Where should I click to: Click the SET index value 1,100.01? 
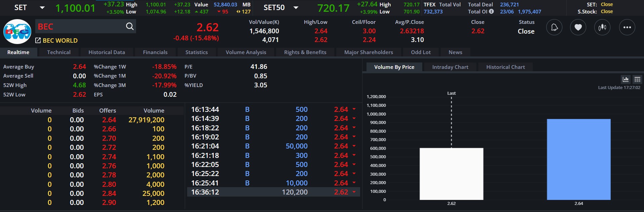(x=75, y=8)
